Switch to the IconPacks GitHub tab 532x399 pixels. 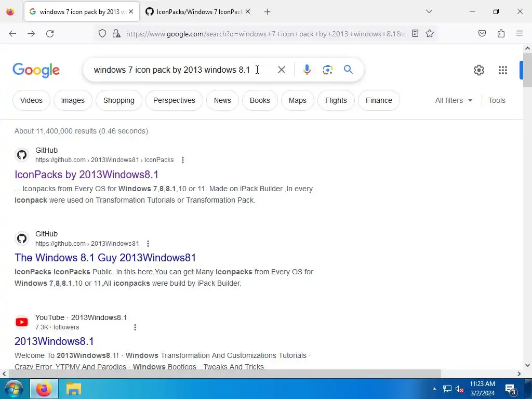coord(198,12)
